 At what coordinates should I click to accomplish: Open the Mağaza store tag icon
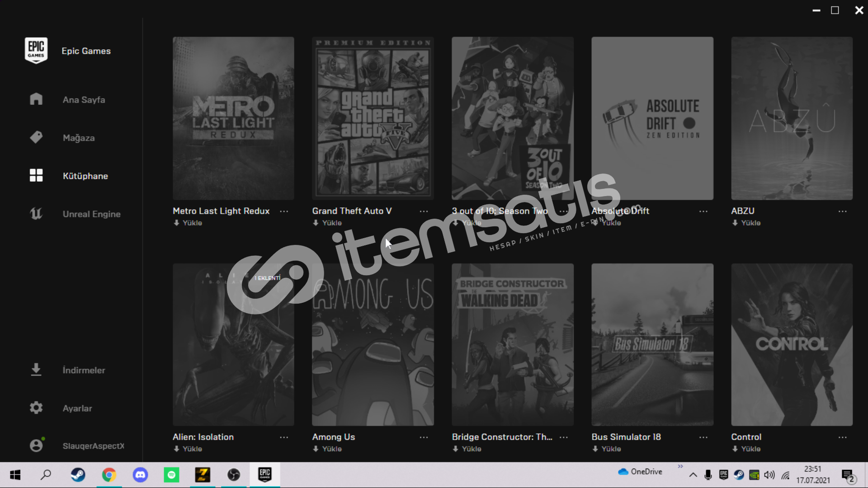(36, 137)
